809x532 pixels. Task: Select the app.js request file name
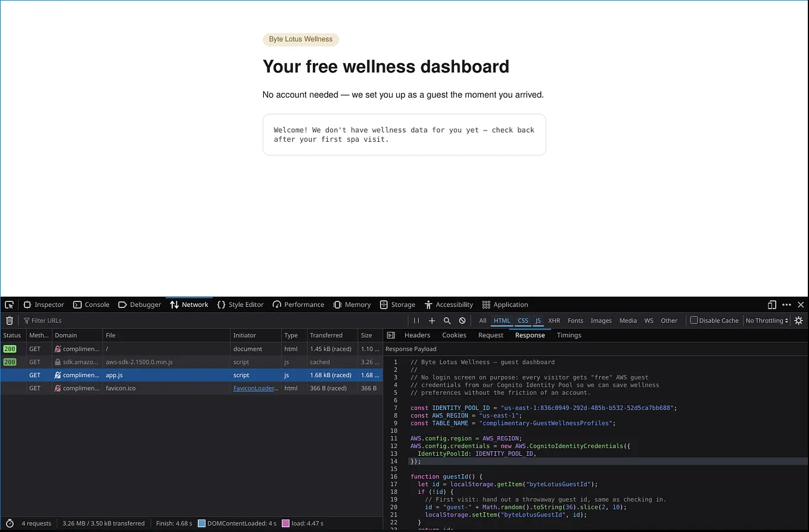coord(114,375)
